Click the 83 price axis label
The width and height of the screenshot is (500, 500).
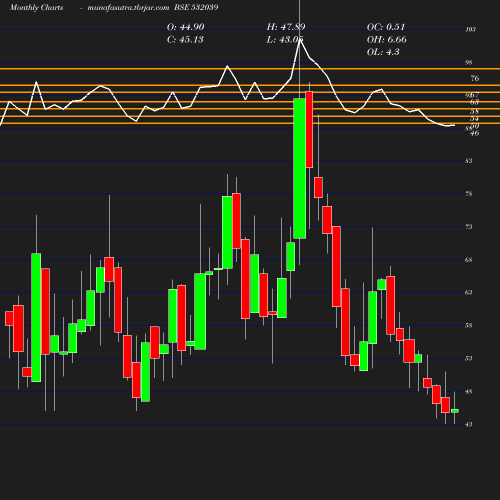[469, 161]
